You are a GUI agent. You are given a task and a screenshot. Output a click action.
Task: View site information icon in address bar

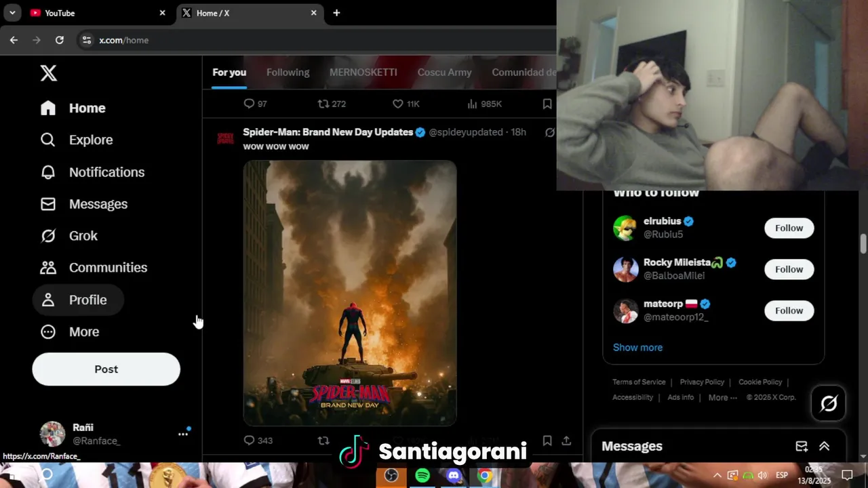coord(87,40)
